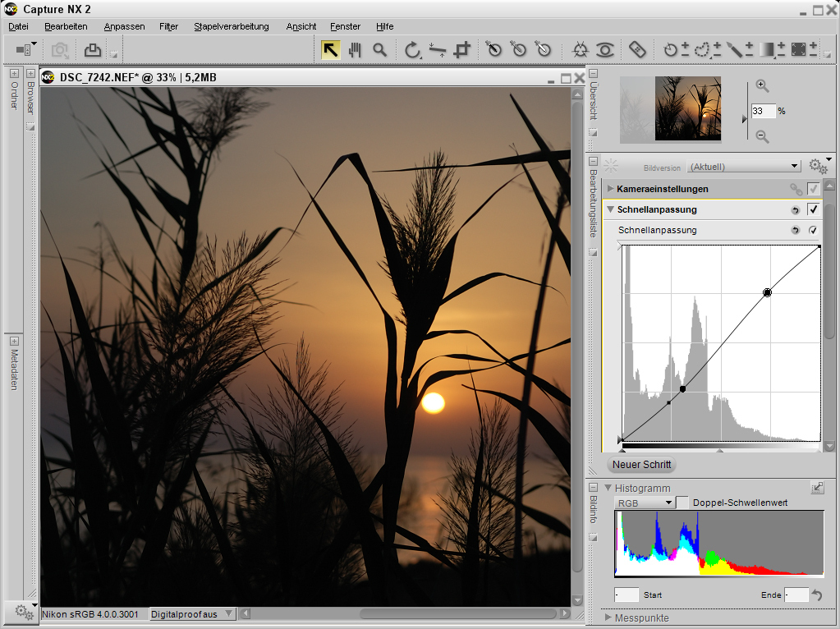This screenshot has width=840, height=629.
Task: Reset the Schnellanpassung step with revert arrow
Action: coord(795,210)
